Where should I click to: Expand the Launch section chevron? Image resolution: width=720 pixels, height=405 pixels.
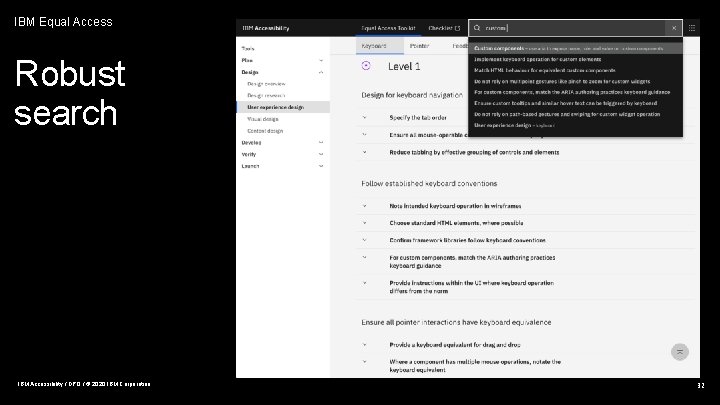321,166
